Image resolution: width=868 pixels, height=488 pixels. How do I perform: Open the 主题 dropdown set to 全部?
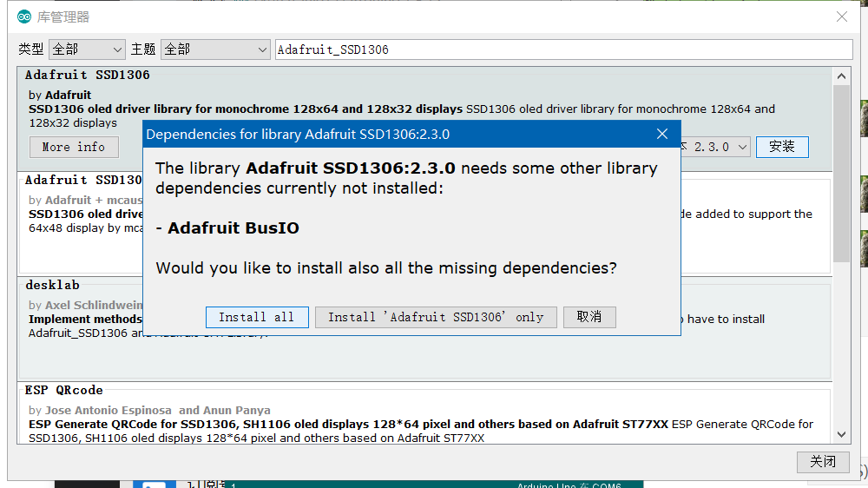pyautogui.click(x=215, y=49)
